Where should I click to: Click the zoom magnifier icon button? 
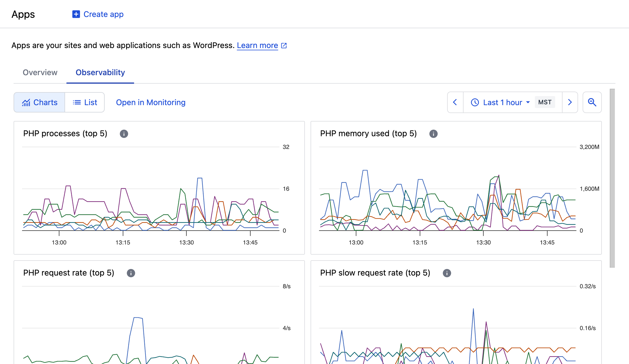592,102
